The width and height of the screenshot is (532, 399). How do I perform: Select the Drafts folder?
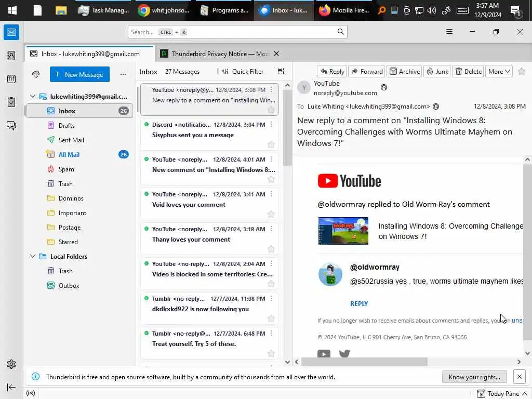click(x=79, y=126)
